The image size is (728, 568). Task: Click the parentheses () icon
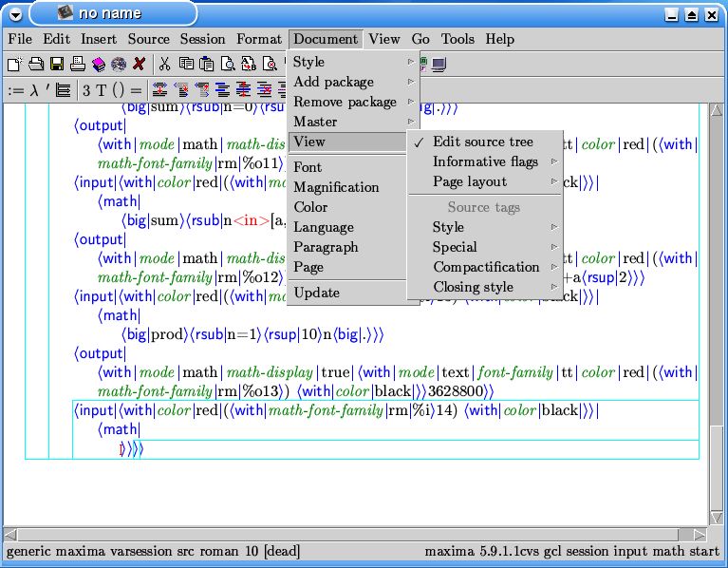(119, 89)
